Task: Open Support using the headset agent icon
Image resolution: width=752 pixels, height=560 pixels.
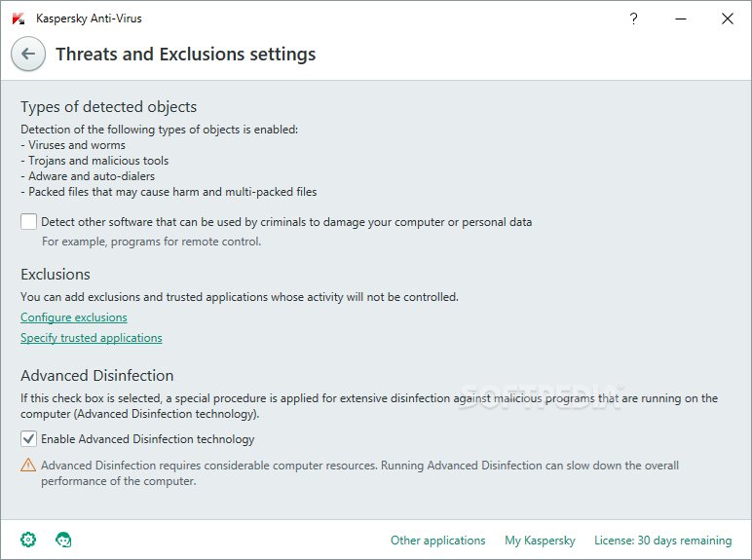Action: pyautogui.click(x=64, y=540)
